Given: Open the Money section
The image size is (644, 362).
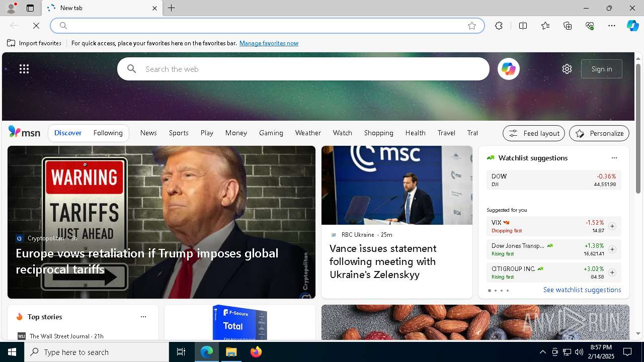Looking at the screenshot, I should 236,133.
